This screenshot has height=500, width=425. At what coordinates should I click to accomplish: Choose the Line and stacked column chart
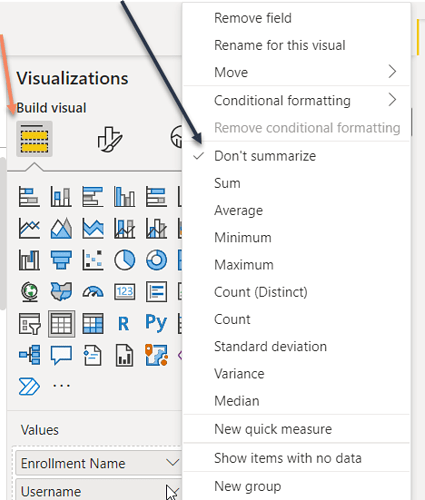click(124, 228)
